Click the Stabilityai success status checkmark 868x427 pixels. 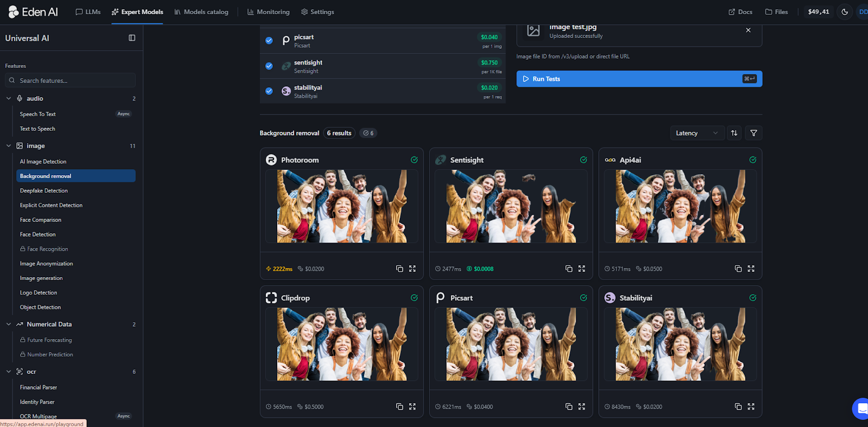point(752,298)
